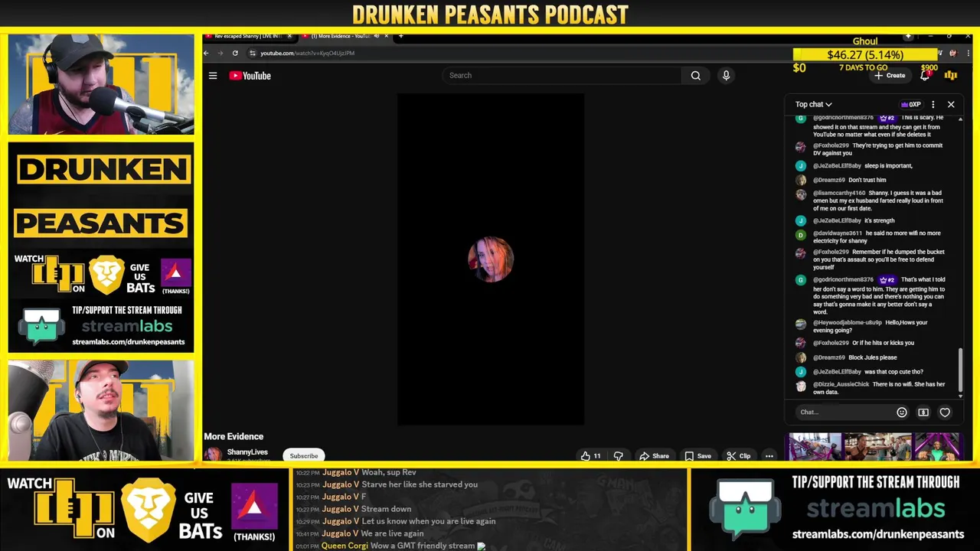Click 'Juggalo V Stream down' overlay message

click(x=354, y=509)
